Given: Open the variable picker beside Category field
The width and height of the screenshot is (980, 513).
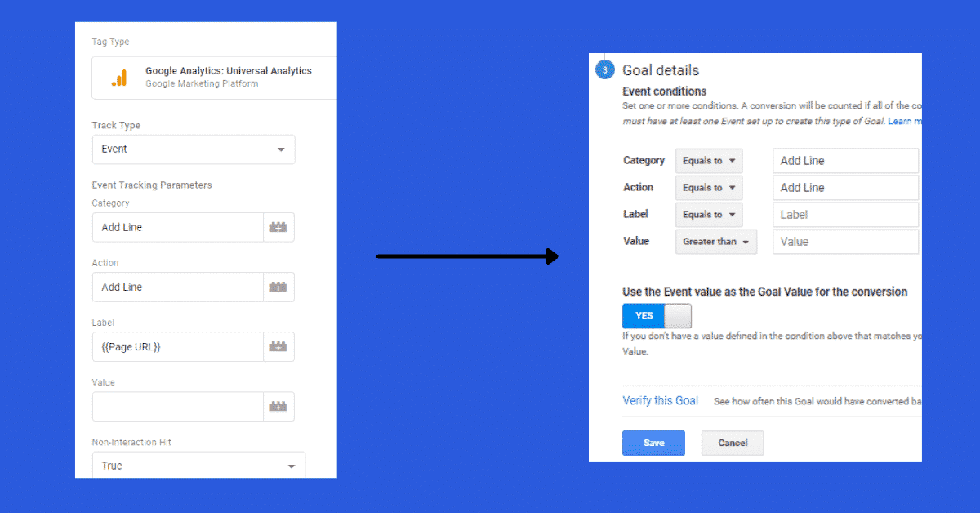Looking at the screenshot, I should tap(278, 227).
